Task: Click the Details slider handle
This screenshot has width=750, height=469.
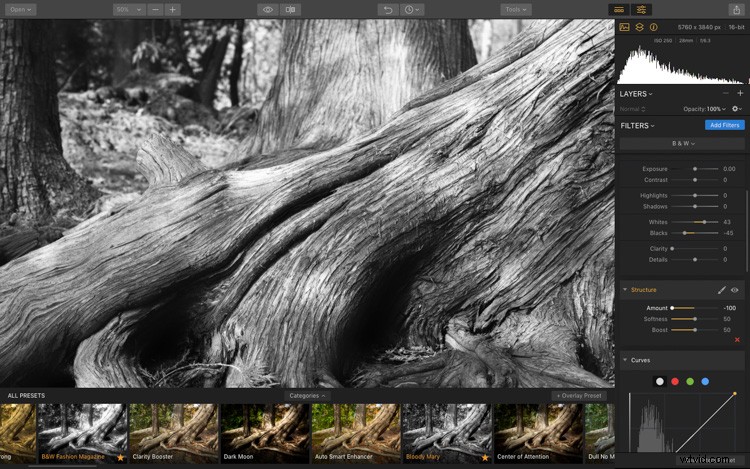Action: click(695, 260)
